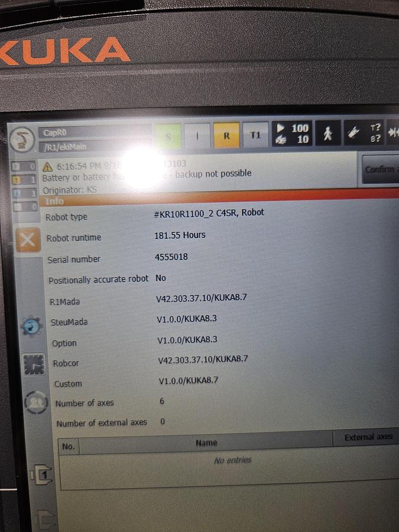
Task: Open the KUKA robot main menu icon
Action: [x=22, y=140]
